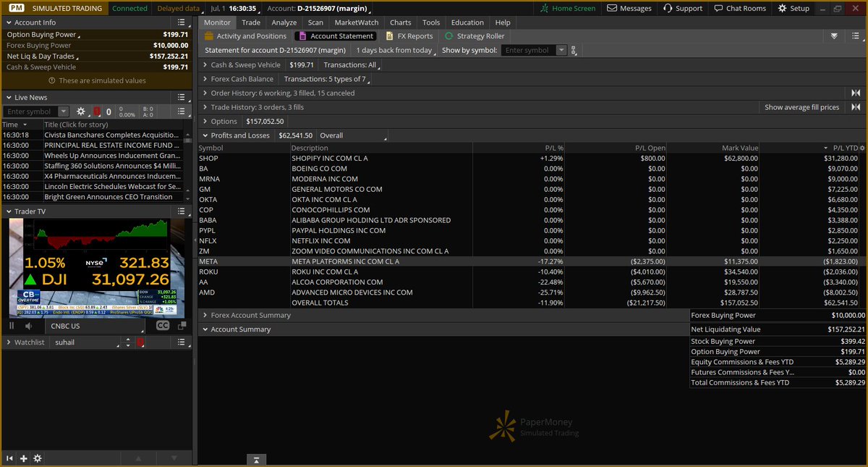Open the Watchlist panel menu icon

point(183,342)
